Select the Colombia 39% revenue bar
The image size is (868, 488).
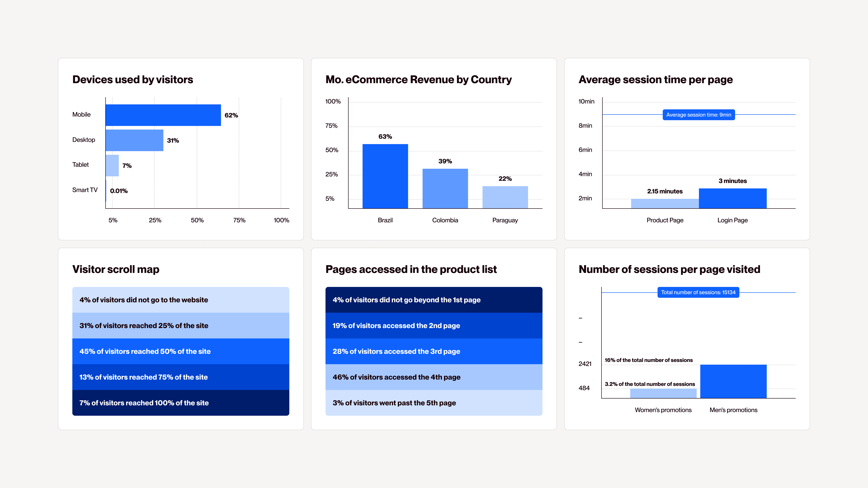tap(445, 188)
